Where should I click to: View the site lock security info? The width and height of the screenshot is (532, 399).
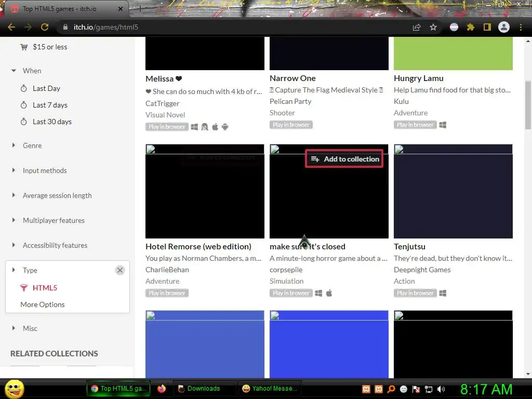(x=65, y=27)
